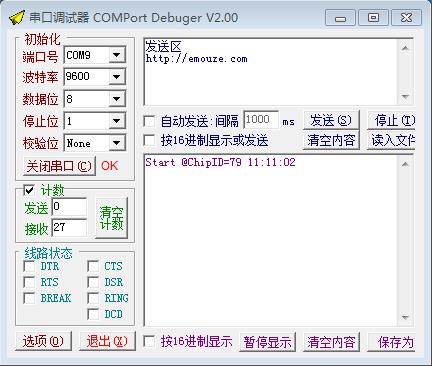Screen dimensions: 432x366
Task: Click the 发送 count field
Action: pos(69,207)
